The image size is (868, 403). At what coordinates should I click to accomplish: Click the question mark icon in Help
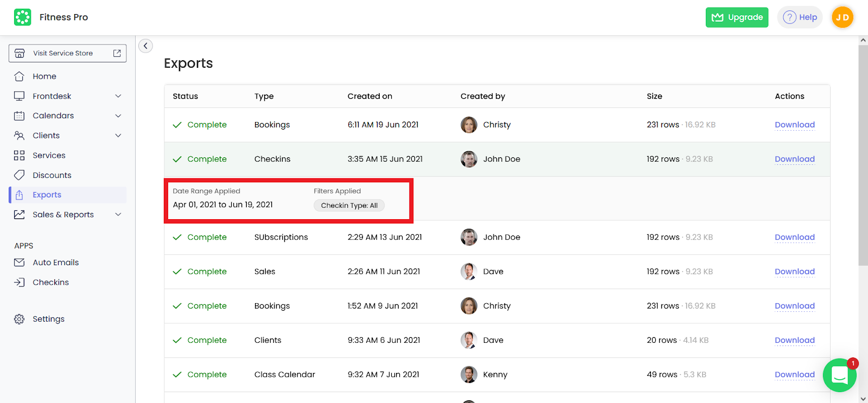point(790,17)
